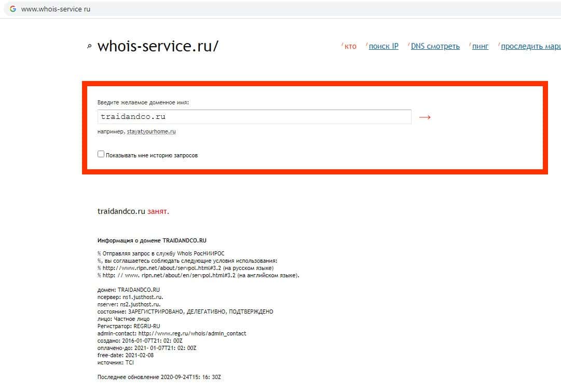This screenshot has width=561, height=392.
Task: Click the magnifier icon beside site title
Action: tap(89, 47)
